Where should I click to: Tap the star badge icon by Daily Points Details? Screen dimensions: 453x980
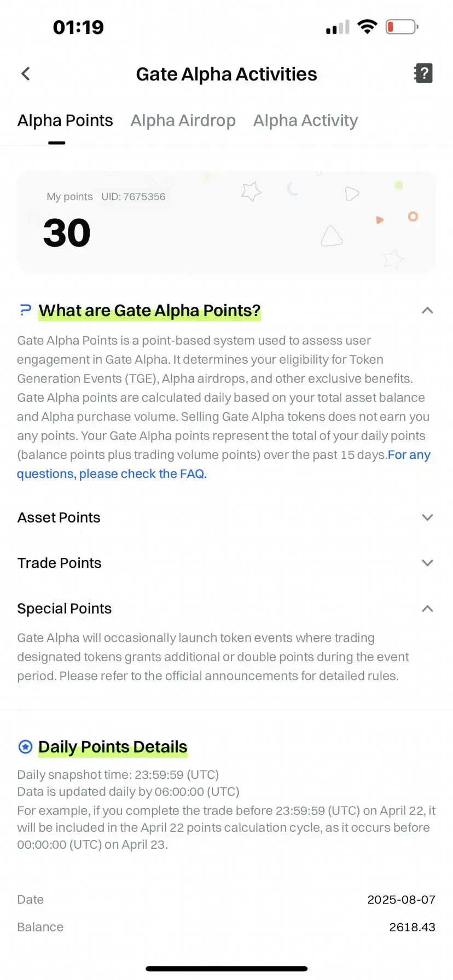[25, 746]
